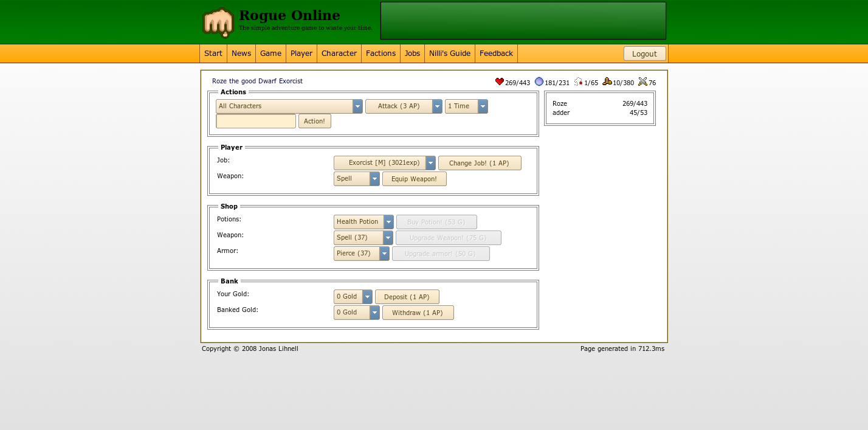Screen dimensions: 868x430
Task: Click the Action! button
Action: point(315,121)
